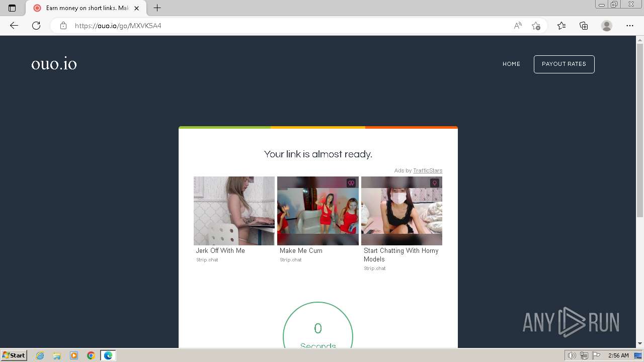Image resolution: width=644 pixels, height=362 pixels.
Task: Open a new tab with plus button
Action: click(x=157, y=8)
